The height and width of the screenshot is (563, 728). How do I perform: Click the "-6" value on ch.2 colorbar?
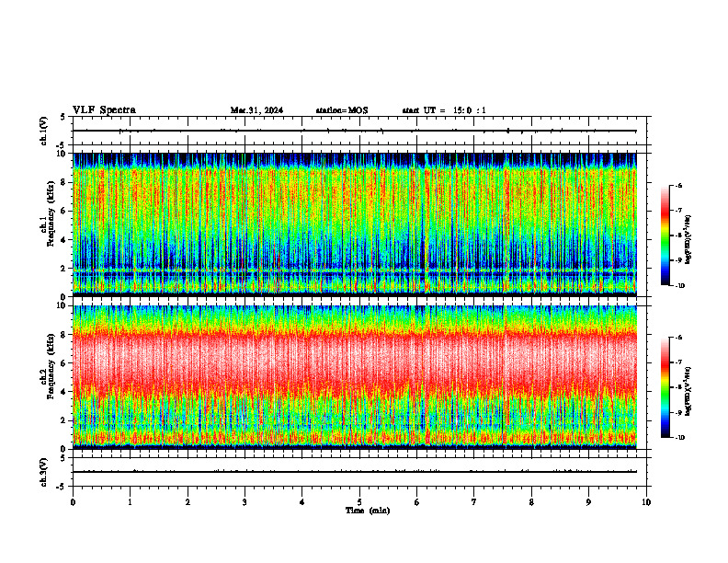678,338
